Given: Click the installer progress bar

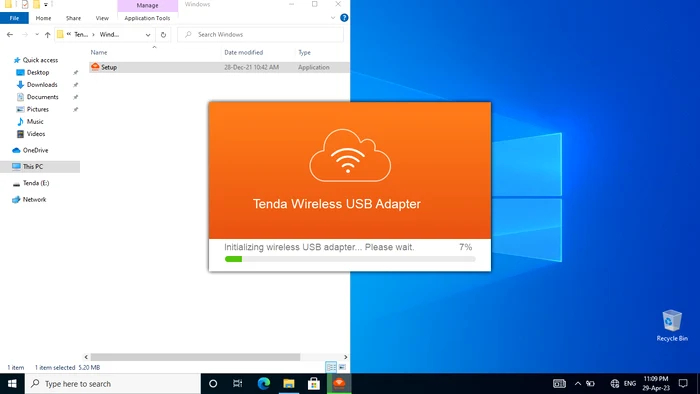Looking at the screenshot, I should coord(350,259).
